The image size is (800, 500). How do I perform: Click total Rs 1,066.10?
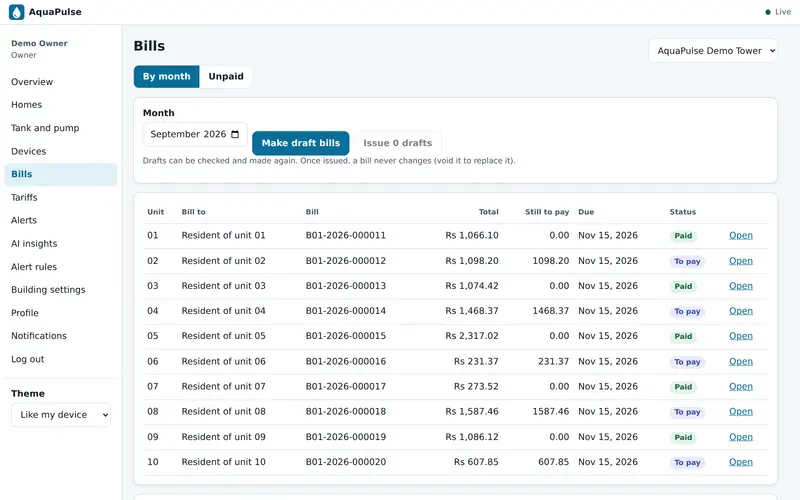[x=471, y=235]
